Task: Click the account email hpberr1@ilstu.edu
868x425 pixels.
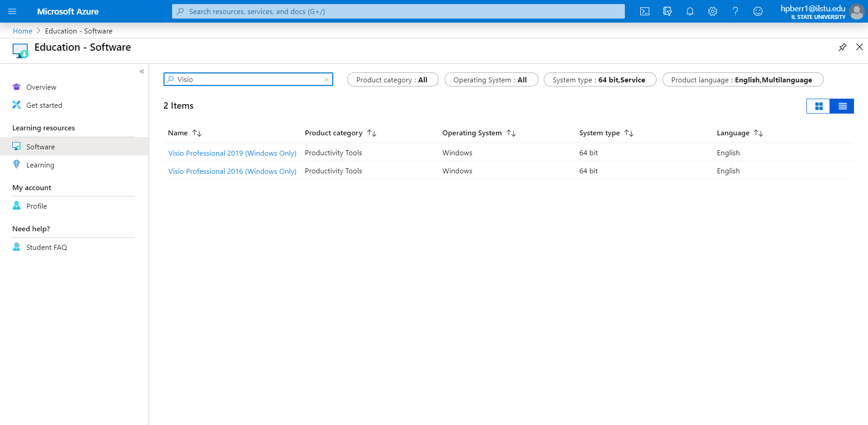Action: pyautogui.click(x=813, y=9)
